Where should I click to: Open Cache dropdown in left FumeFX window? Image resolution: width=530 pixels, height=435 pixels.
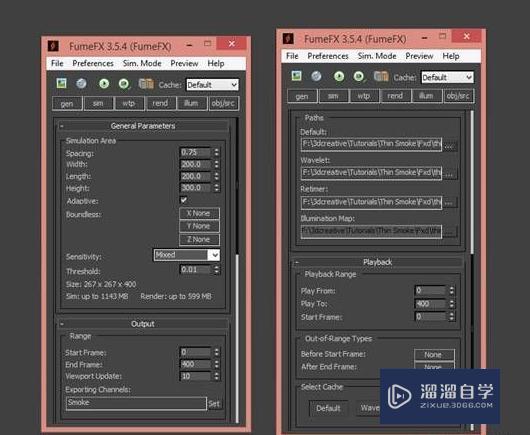point(212,84)
